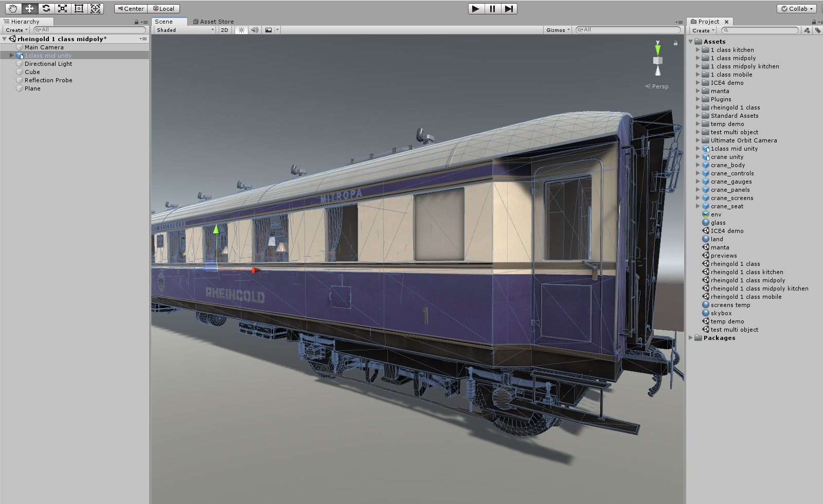Open the Gizmos dropdown

tap(558, 30)
